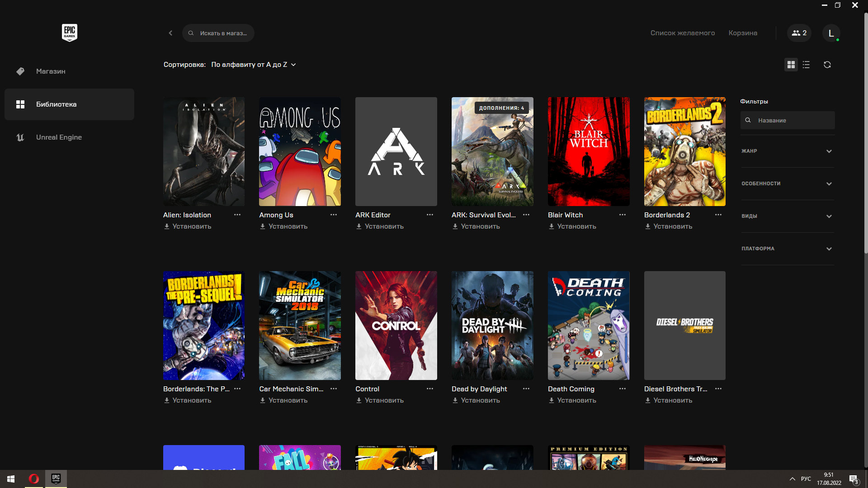This screenshot has width=868, height=488.
Task: Install Borderlands: The Pre-Sequel
Action: click(x=188, y=400)
